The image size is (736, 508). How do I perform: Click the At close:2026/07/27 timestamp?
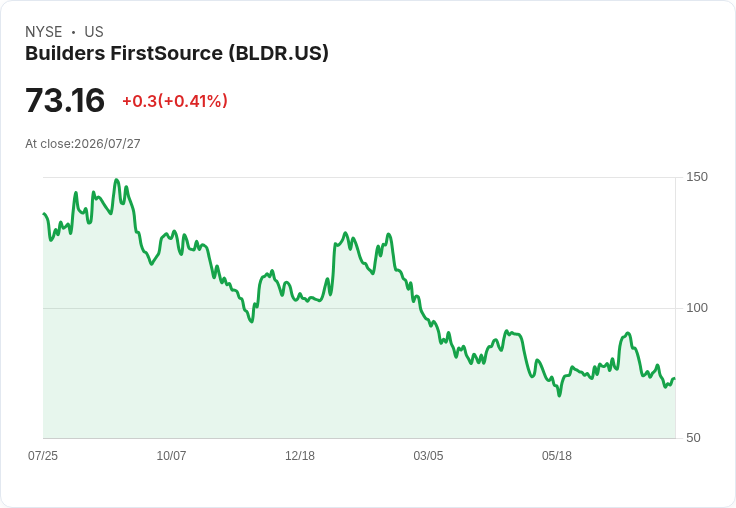tap(83, 144)
